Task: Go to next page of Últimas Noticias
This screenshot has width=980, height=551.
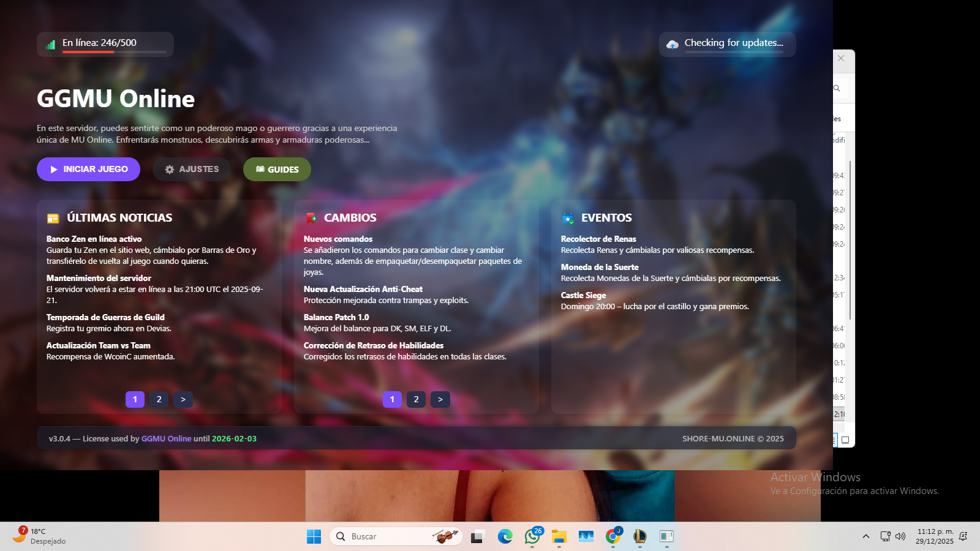Action: click(x=183, y=399)
